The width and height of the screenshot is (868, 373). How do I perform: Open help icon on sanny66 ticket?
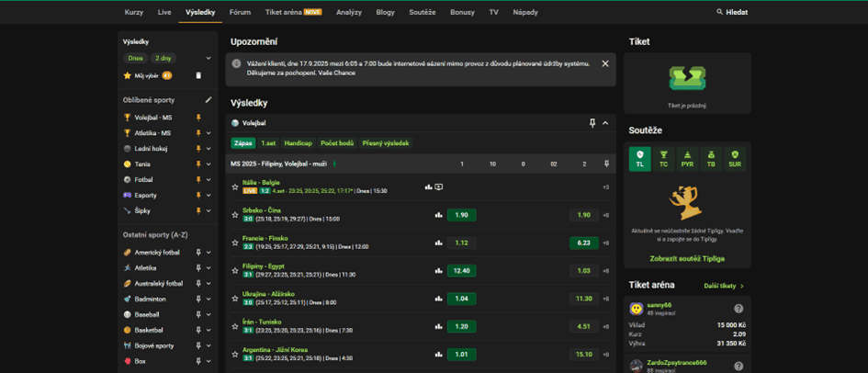click(x=738, y=309)
